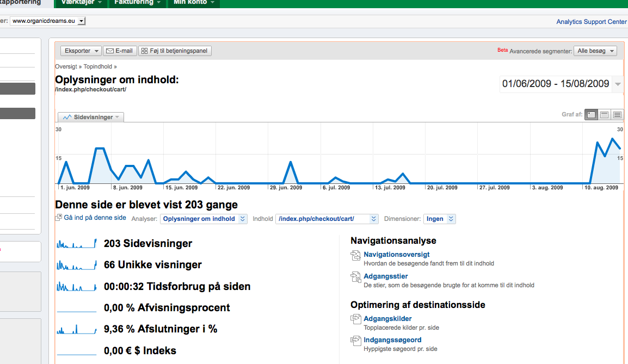Click the sparkline next to Tidsforbrug på siden
Viewport: 628px width, 364px height.
click(x=77, y=286)
